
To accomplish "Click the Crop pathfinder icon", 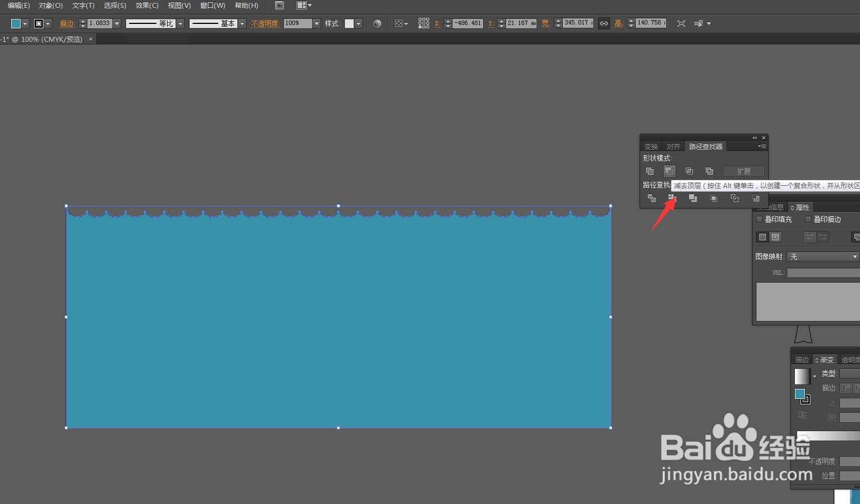I will pos(714,198).
